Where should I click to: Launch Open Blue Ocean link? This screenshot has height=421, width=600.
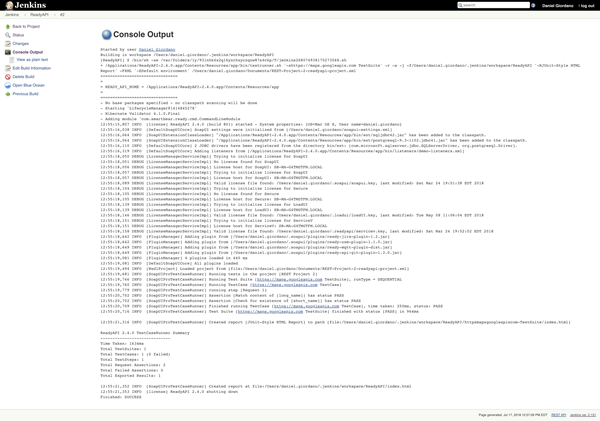[29, 85]
